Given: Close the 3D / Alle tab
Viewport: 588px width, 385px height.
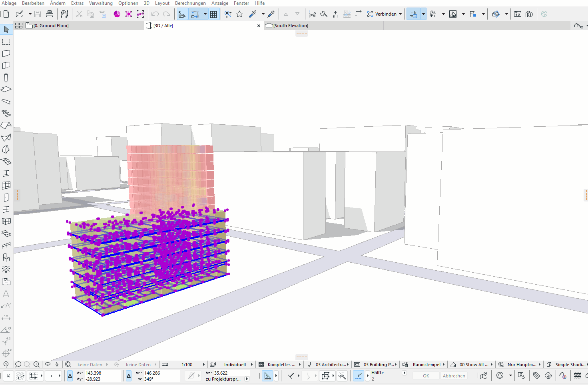Looking at the screenshot, I should (259, 26).
